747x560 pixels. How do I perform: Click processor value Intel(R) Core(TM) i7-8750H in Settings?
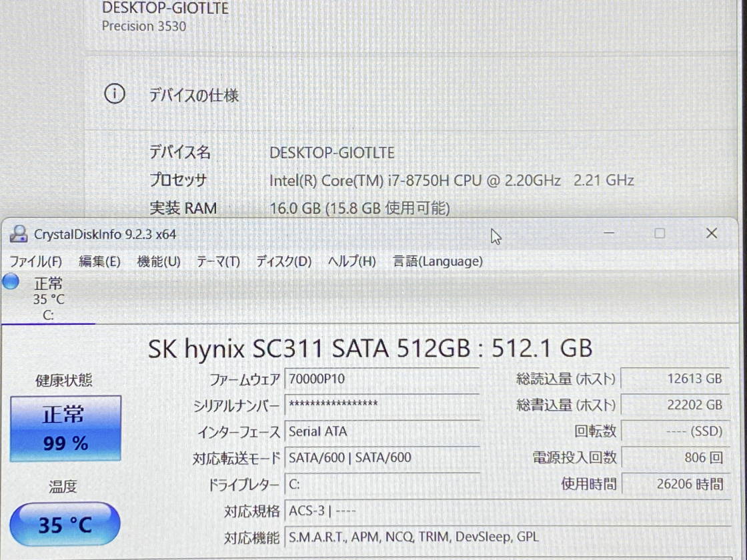[452, 181]
